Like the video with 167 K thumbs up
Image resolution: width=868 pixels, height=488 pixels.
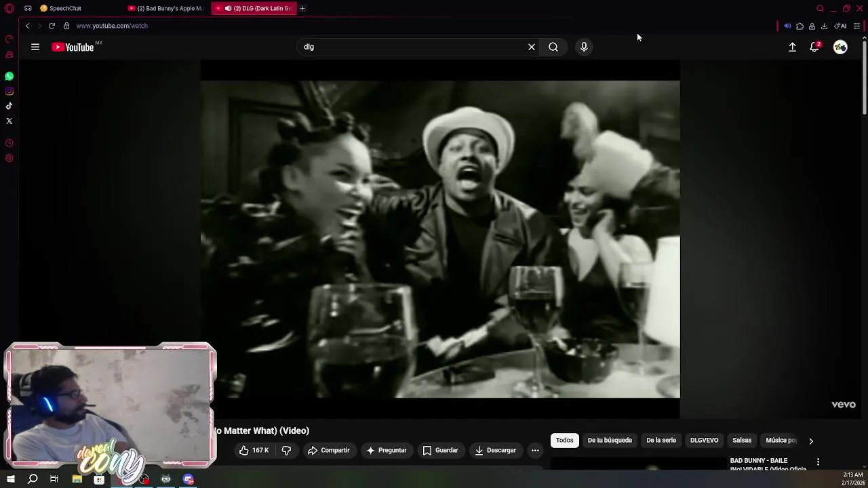pos(254,450)
